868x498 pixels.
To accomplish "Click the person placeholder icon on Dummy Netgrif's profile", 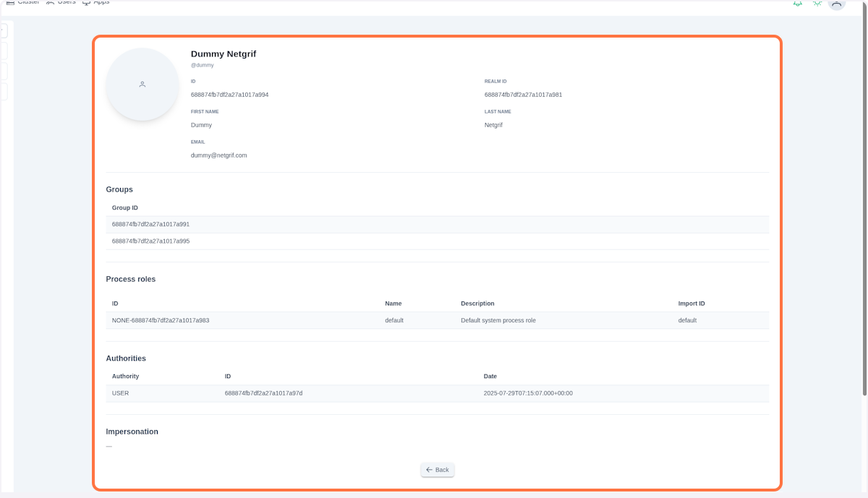I will coord(142,84).
